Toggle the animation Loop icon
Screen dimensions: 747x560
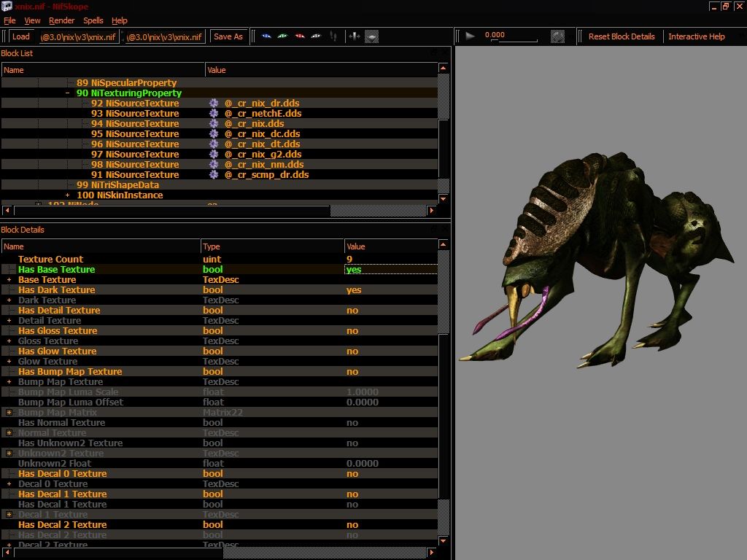point(557,36)
